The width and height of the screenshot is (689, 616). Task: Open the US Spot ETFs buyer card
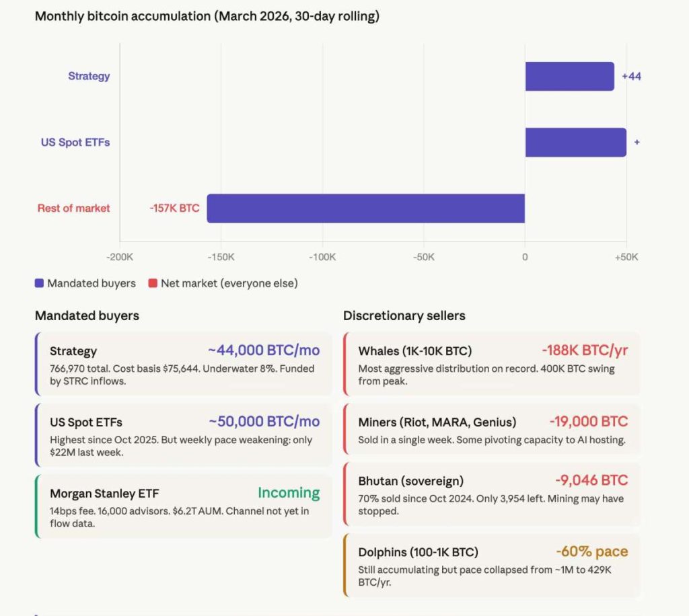coord(184,434)
